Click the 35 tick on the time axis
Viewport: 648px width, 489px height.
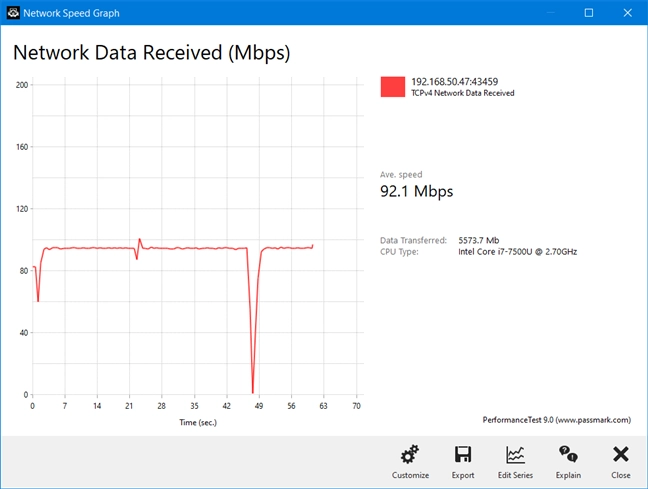click(194, 406)
